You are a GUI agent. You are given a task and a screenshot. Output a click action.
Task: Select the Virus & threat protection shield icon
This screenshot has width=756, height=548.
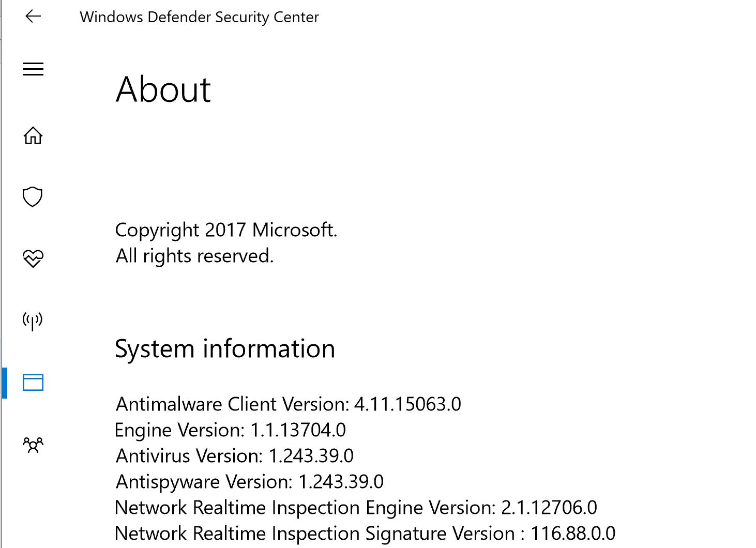coord(32,196)
